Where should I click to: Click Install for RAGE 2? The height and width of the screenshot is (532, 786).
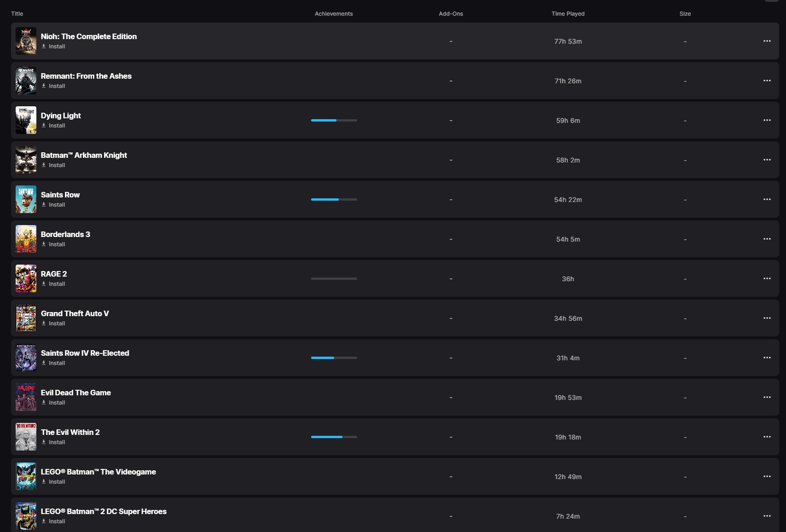coord(53,284)
